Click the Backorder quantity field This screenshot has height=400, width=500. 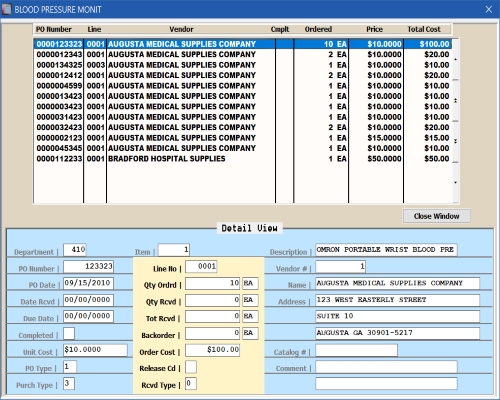coord(212,333)
